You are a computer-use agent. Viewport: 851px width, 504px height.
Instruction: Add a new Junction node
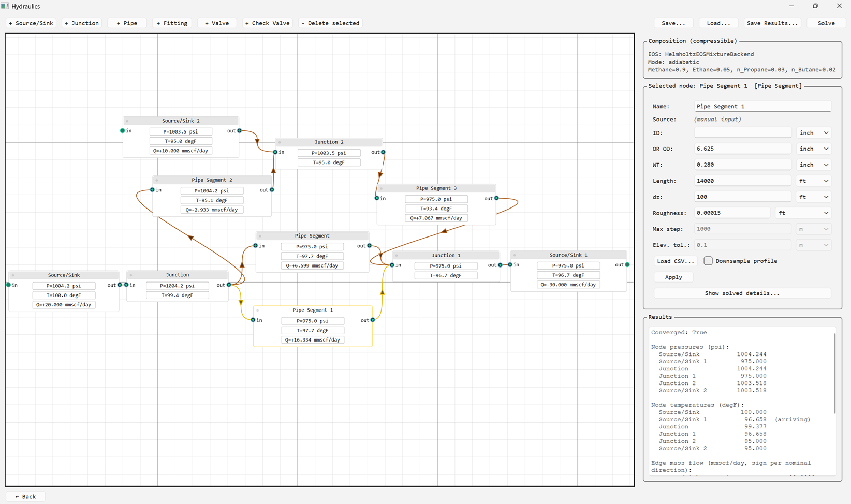(81, 23)
